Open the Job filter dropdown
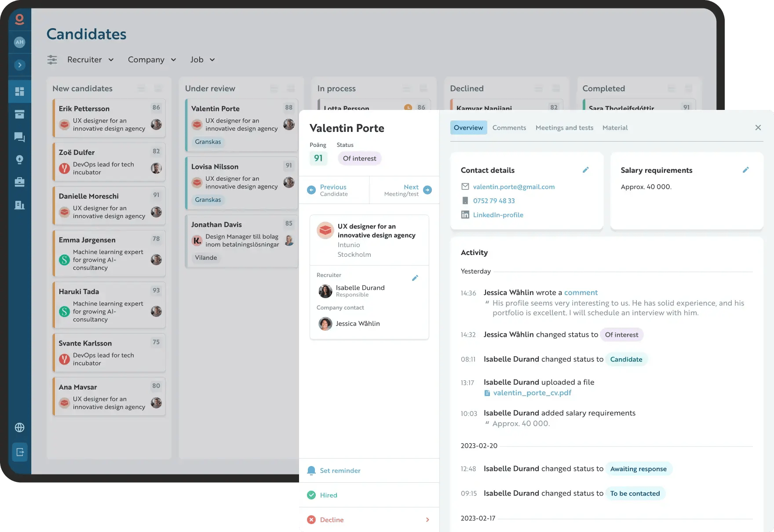Viewport: 774px width, 532px height. pos(202,60)
